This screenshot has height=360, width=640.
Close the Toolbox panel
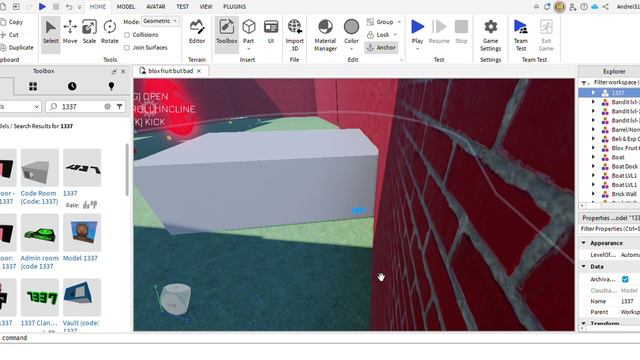pyautogui.click(x=123, y=71)
